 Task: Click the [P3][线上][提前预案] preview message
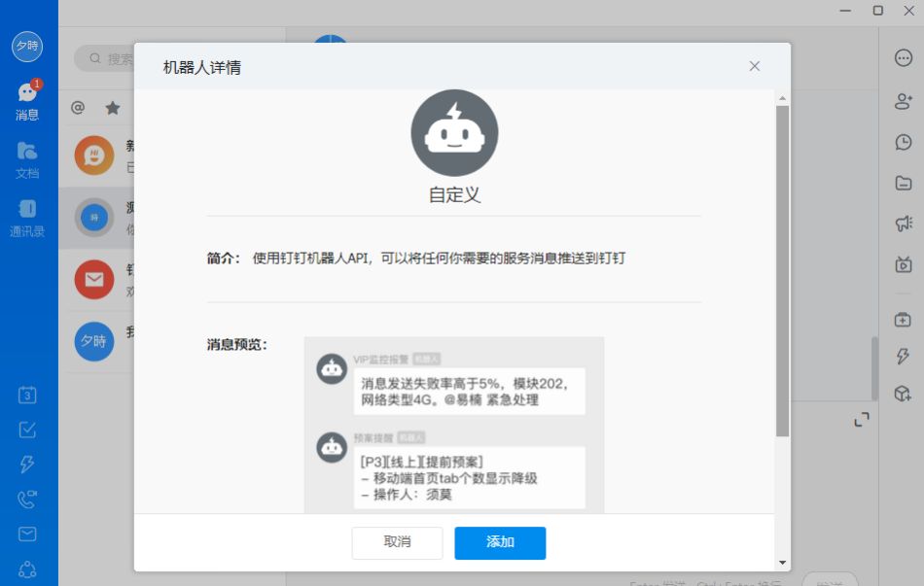pos(469,477)
